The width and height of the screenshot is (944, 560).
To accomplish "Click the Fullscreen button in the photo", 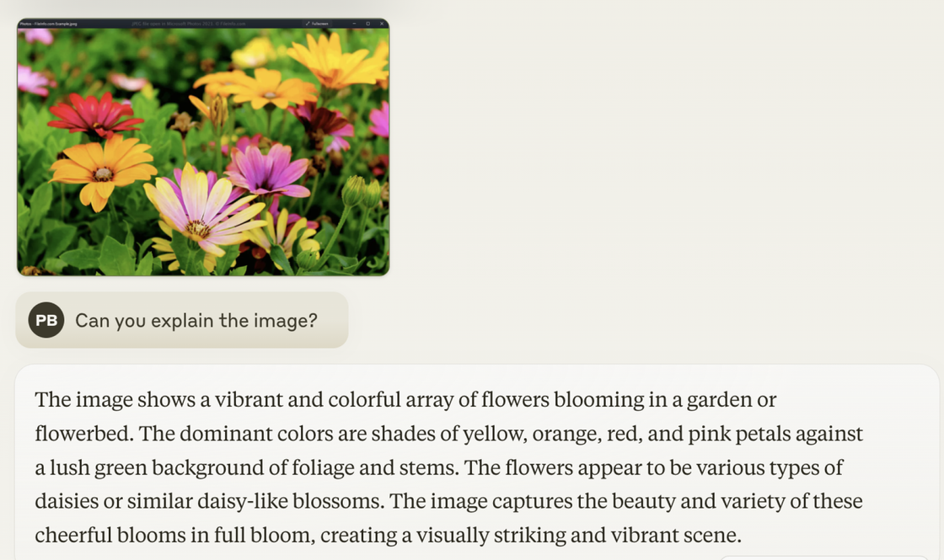I will tap(317, 24).
